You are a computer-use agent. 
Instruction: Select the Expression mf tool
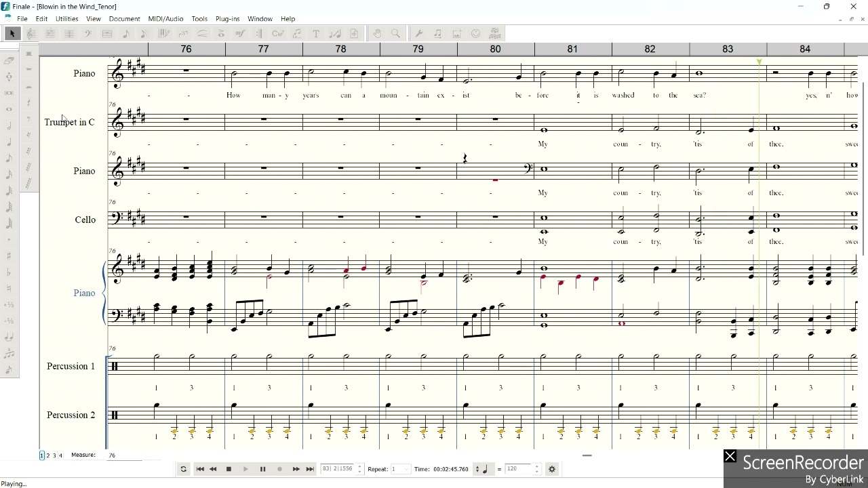(x=240, y=33)
